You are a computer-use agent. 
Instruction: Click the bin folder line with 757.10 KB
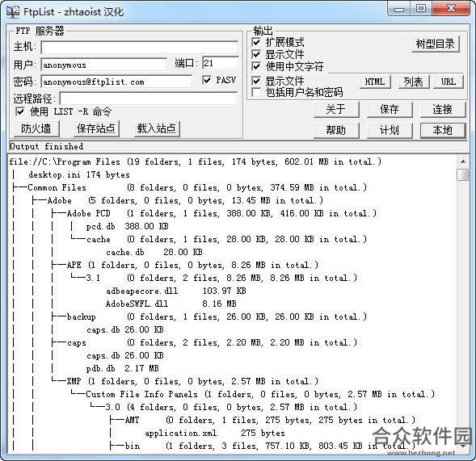(x=270, y=446)
